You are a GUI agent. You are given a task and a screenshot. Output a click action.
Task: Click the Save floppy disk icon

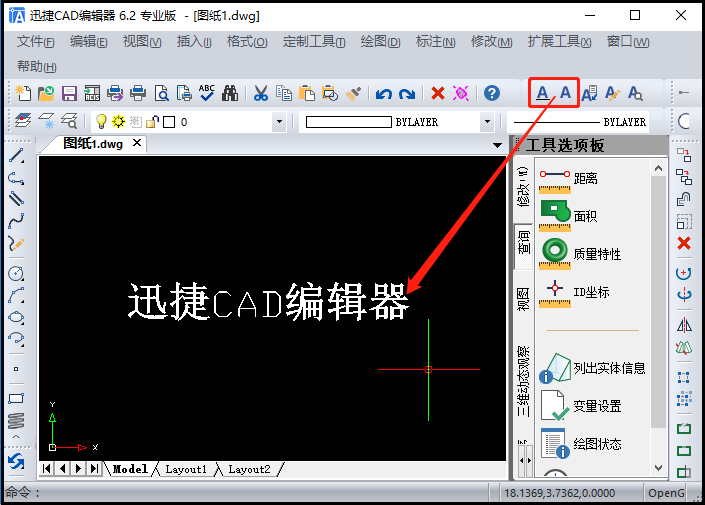[x=69, y=93]
